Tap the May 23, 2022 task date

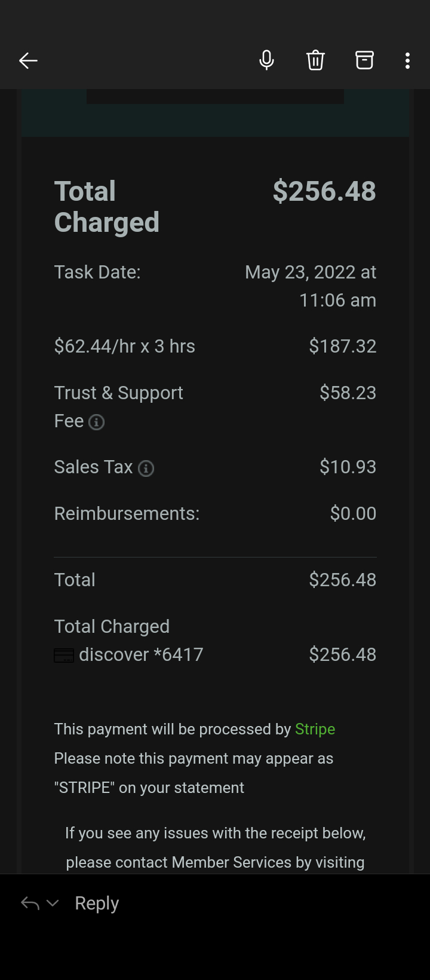point(311,272)
